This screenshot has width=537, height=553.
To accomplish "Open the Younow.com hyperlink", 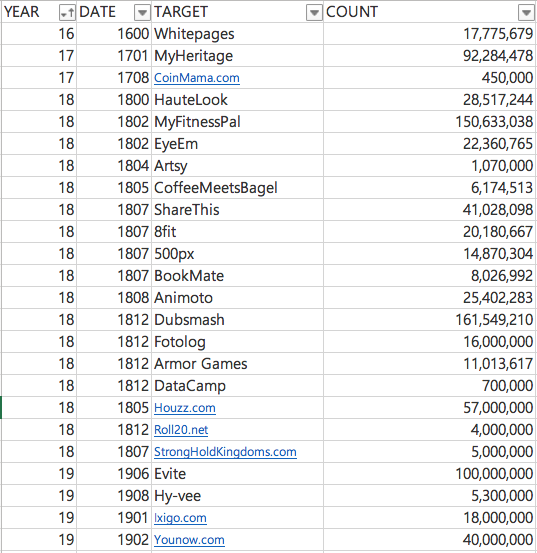I will click(189, 540).
